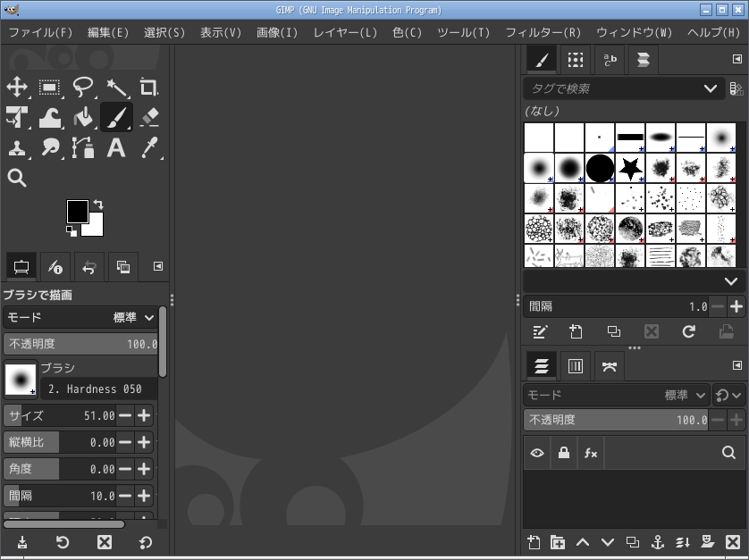749x560 pixels.
Task: Open the layer Mode dropdown
Action: click(x=616, y=396)
